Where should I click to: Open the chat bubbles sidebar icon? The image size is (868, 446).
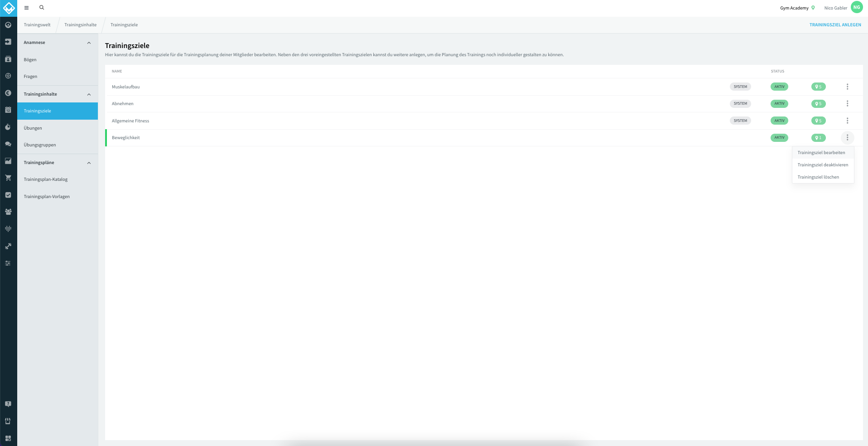8,144
